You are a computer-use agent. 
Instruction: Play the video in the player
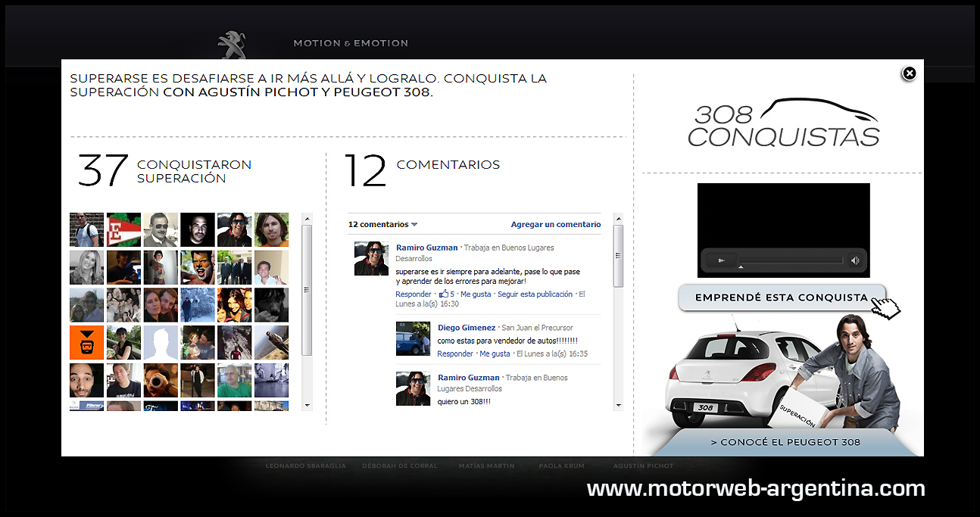tap(722, 260)
